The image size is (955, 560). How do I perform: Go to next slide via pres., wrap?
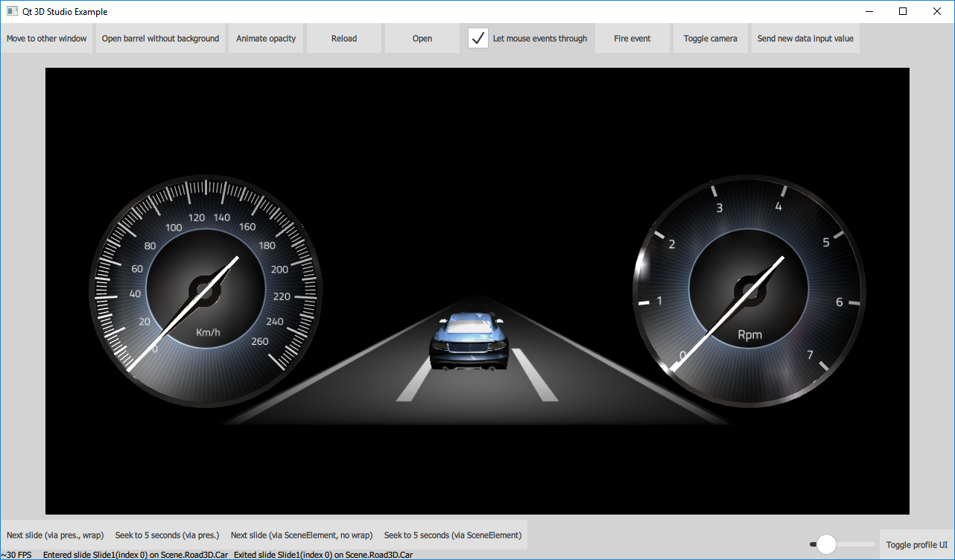click(x=56, y=535)
